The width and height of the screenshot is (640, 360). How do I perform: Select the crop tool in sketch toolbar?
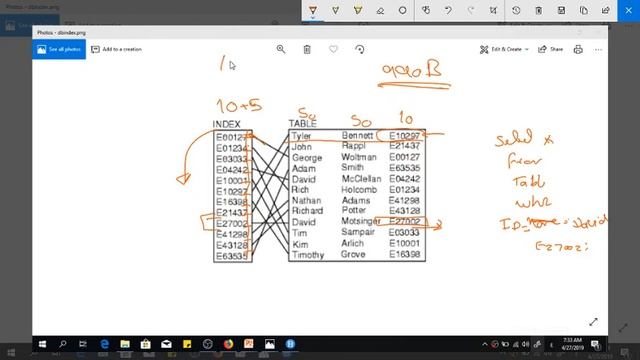[493, 10]
